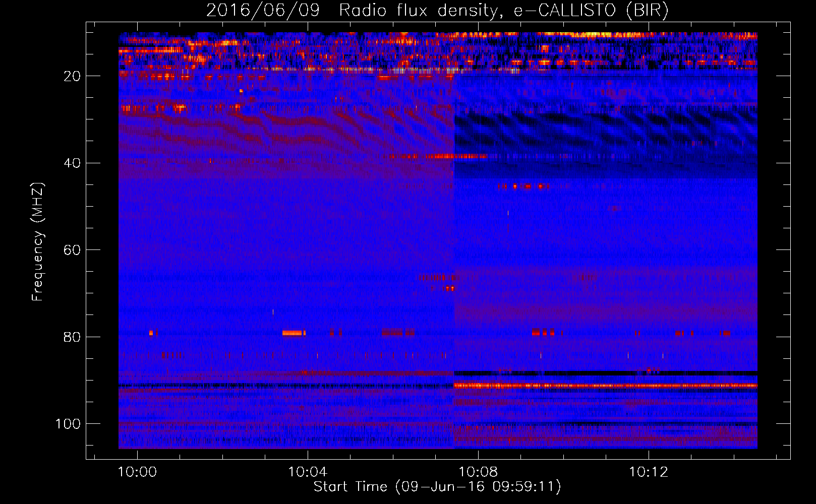Click the 'Frequency (MHZ)' axis label
The height and width of the screenshot is (504, 816).
pyautogui.click(x=38, y=241)
